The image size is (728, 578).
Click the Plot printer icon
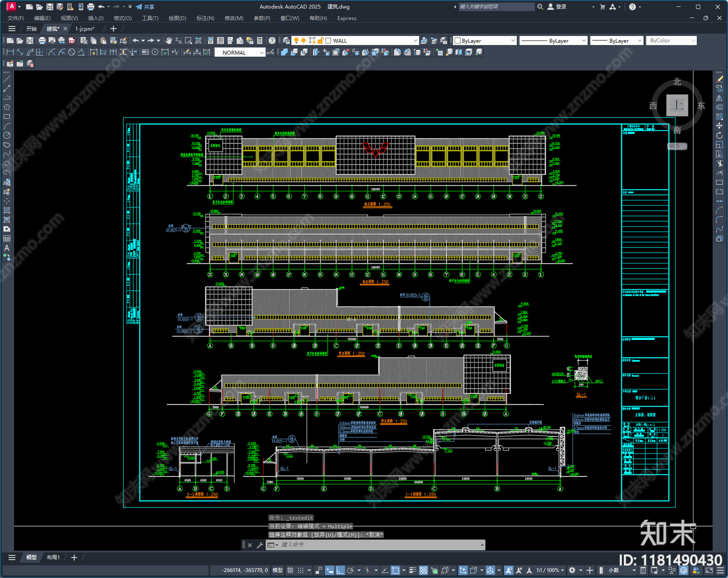point(42,41)
